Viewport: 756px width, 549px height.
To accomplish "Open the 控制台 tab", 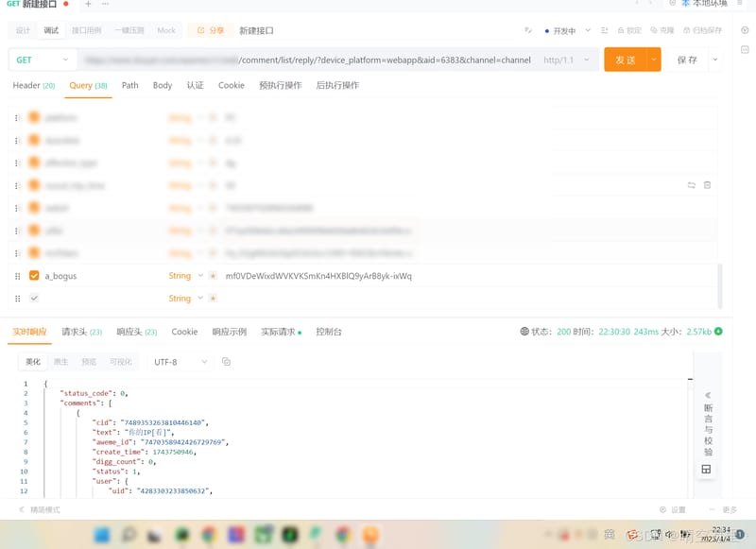I will [329, 332].
